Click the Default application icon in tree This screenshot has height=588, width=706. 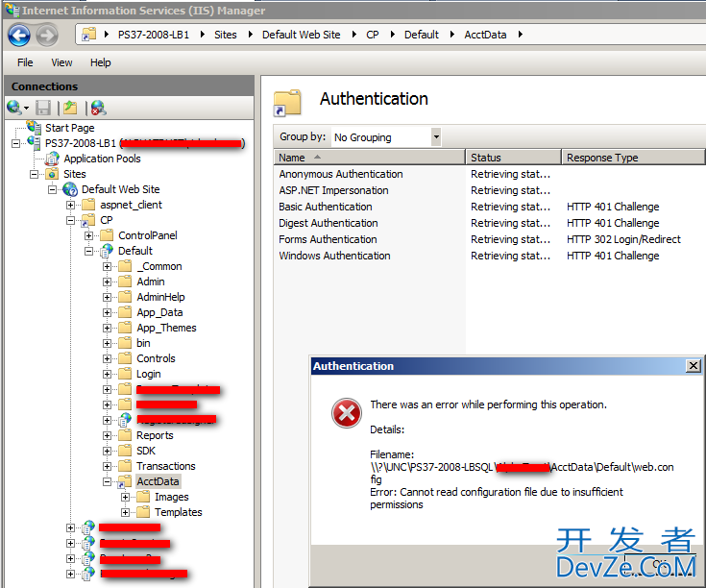pyautogui.click(x=107, y=251)
